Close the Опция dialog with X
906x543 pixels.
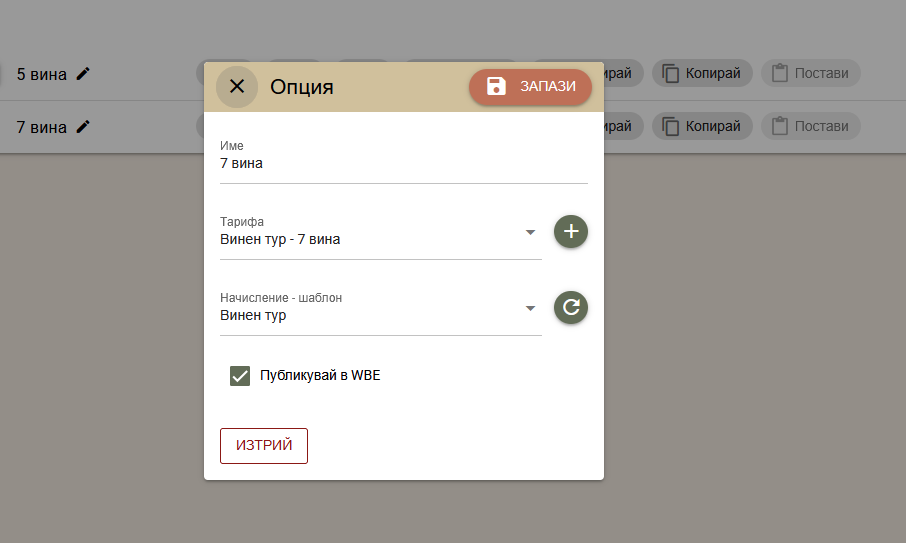coord(236,87)
